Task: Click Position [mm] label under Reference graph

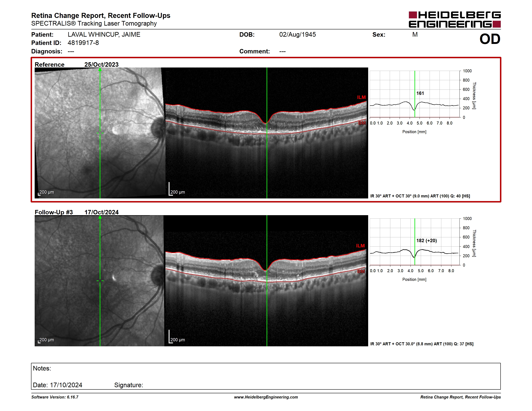Action: [x=414, y=132]
